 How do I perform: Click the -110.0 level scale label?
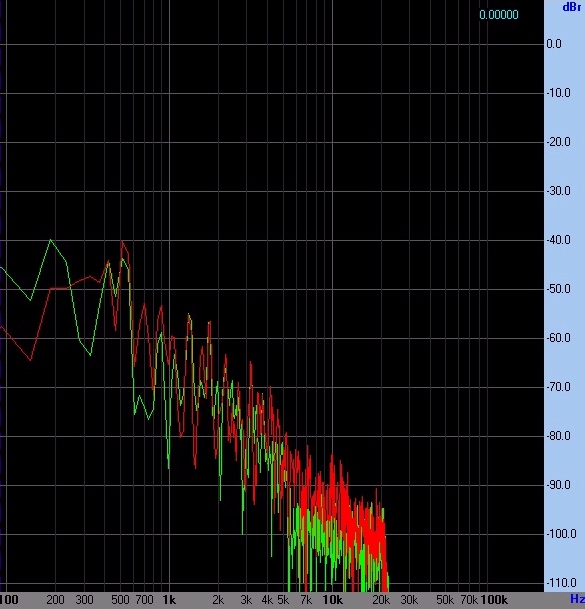coord(559,583)
